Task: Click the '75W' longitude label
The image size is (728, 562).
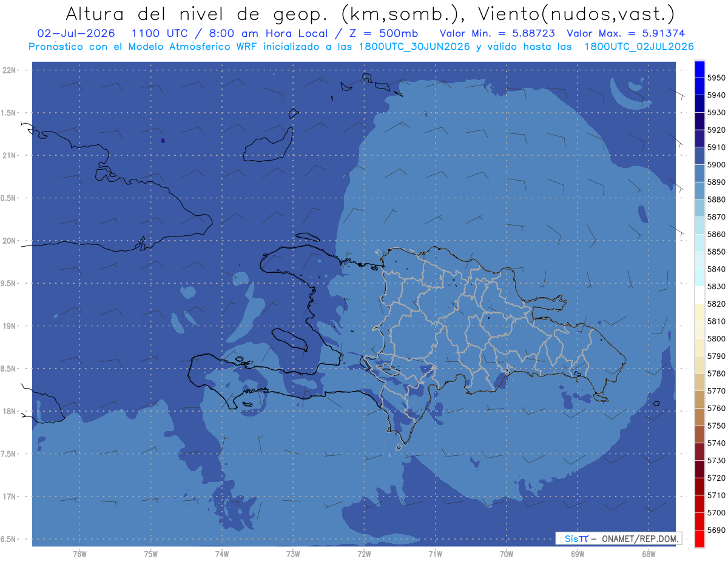Action: (151, 554)
